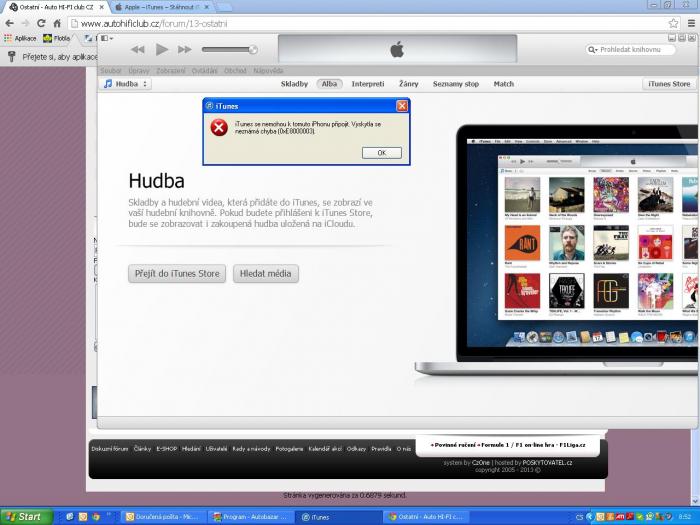Click the red error icon in dialog
700x525 pixels.
click(x=218, y=127)
